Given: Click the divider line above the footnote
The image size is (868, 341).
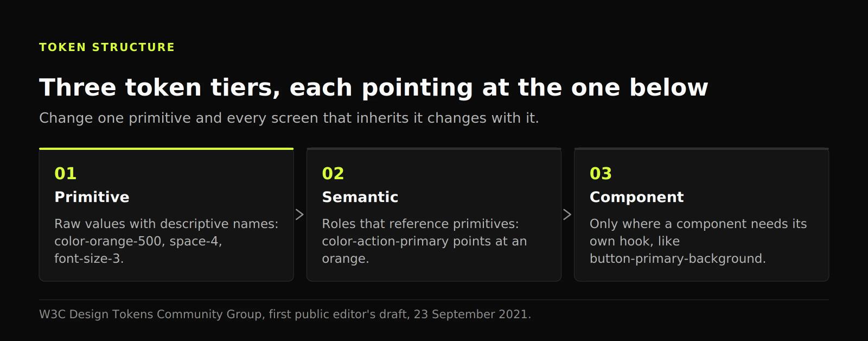Looking at the screenshot, I should [434, 300].
